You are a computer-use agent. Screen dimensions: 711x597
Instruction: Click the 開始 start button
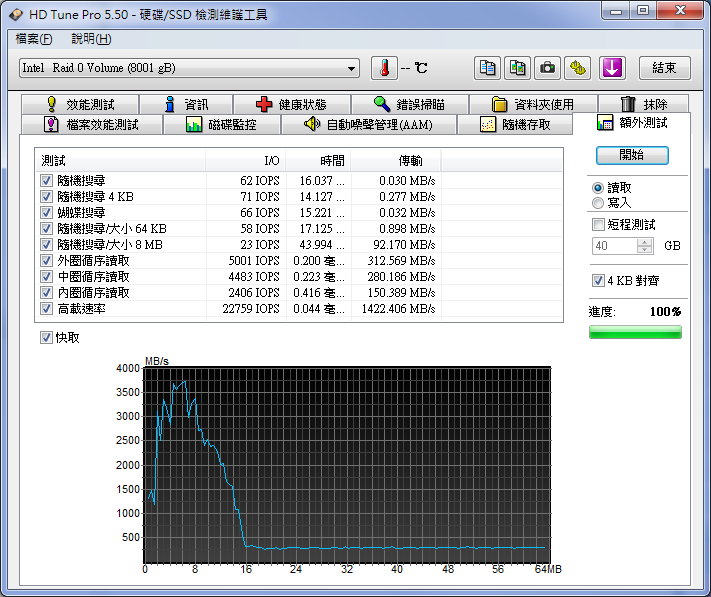[x=632, y=155]
